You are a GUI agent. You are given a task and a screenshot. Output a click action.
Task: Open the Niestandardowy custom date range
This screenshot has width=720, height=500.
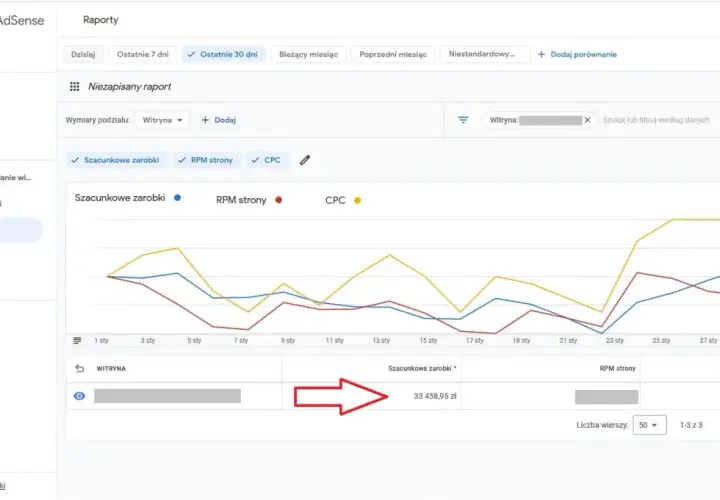coord(484,54)
